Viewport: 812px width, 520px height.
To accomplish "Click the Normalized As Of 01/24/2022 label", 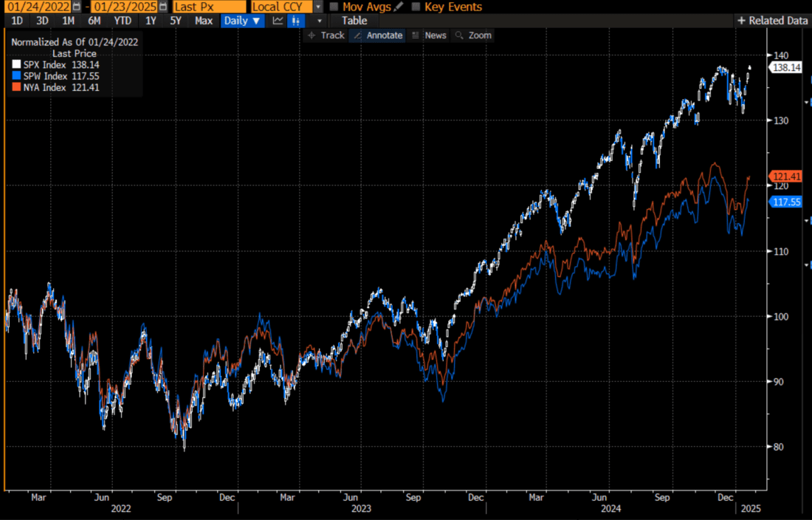I will (x=75, y=42).
